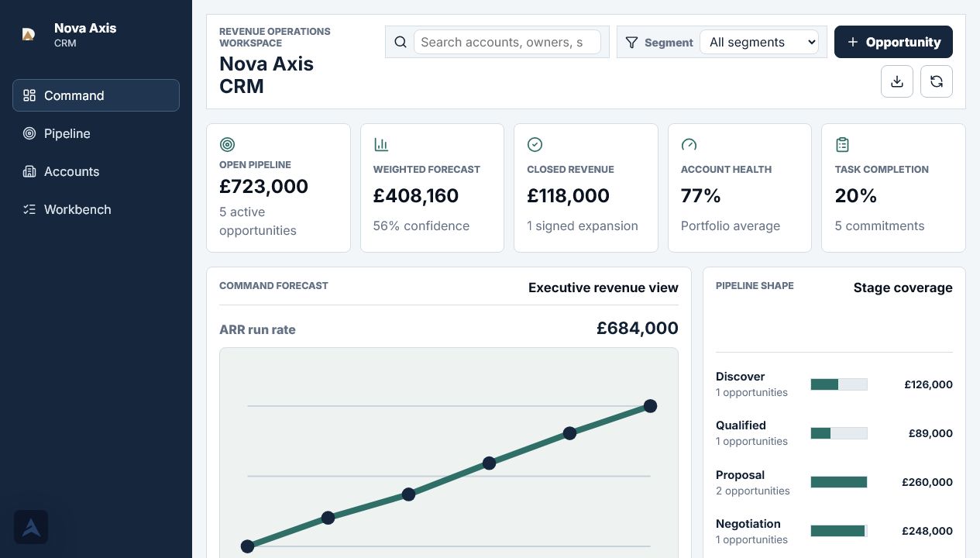Click the £89,000 Qualified amount

[x=930, y=433]
